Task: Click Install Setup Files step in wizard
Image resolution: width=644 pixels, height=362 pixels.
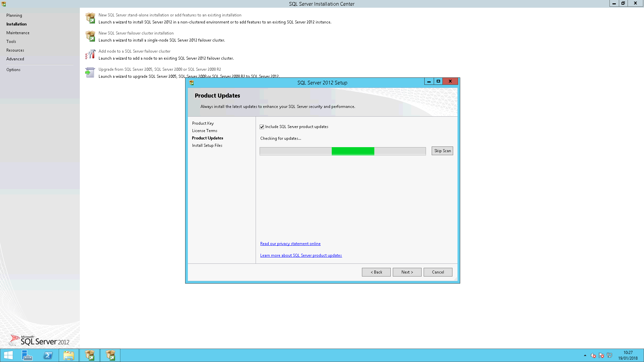Action: pos(207,145)
